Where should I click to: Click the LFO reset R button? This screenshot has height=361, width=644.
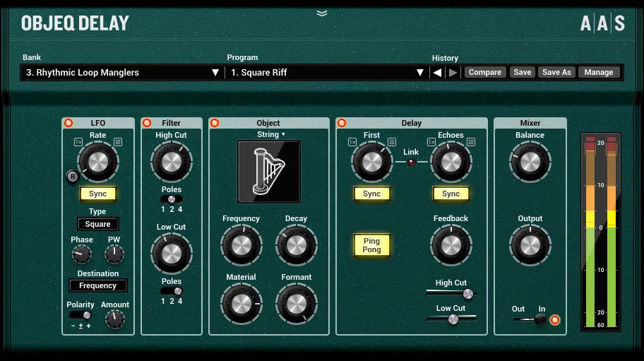pos(73,177)
